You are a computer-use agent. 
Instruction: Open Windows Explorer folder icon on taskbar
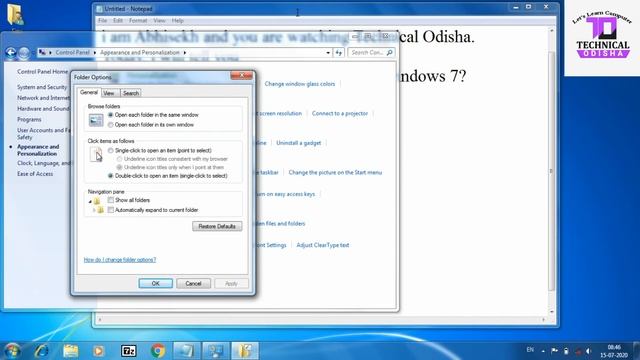coord(71,351)
